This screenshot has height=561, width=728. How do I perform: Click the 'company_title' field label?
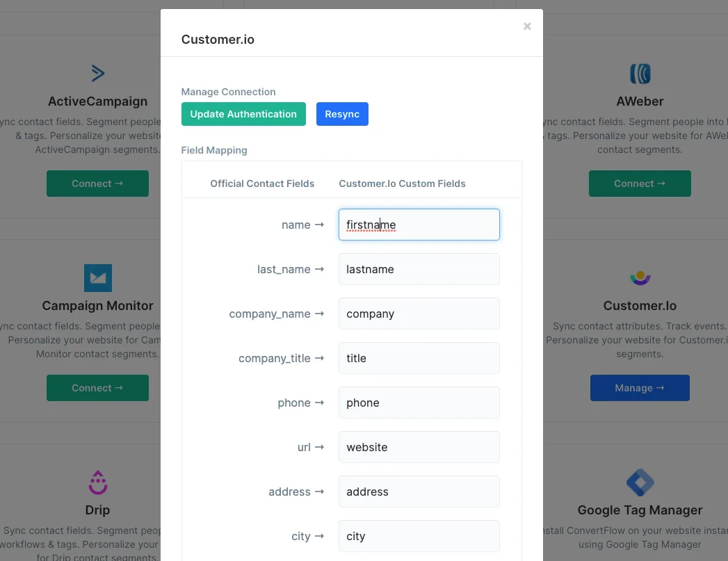275,359
